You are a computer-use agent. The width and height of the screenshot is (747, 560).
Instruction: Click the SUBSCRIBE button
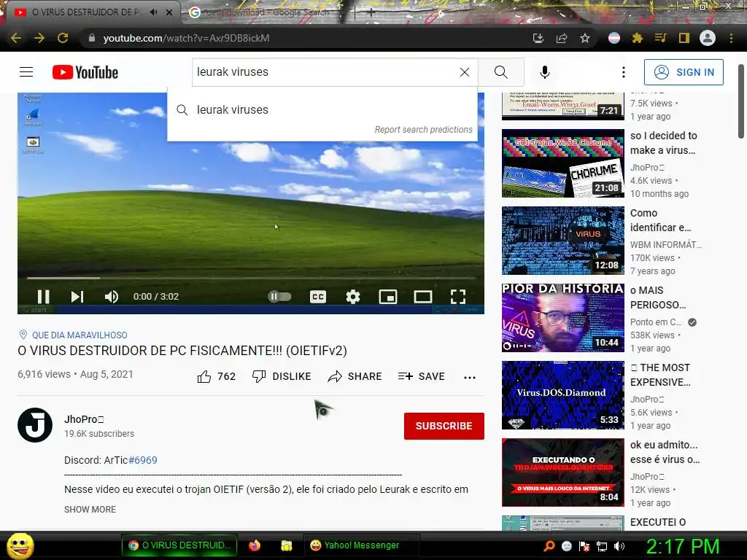444,426
